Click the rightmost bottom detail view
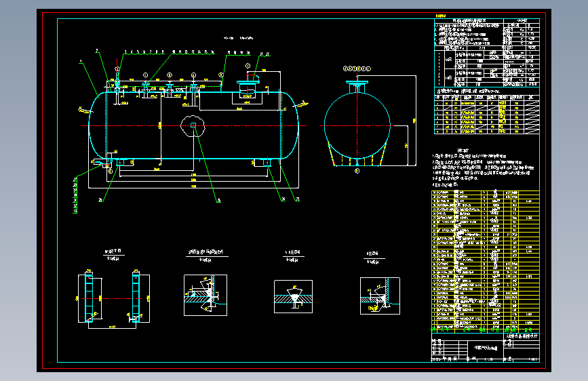The image size is (588, 381). click(x=380, y=296)
